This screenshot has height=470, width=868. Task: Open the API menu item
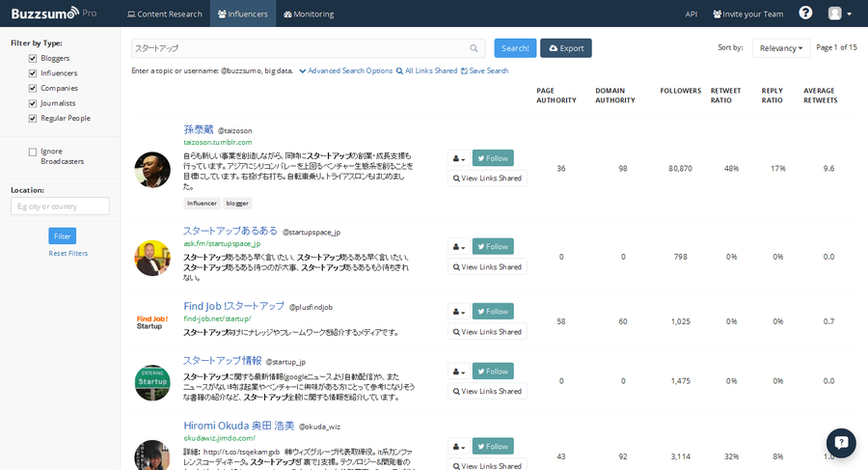[692, 14]
